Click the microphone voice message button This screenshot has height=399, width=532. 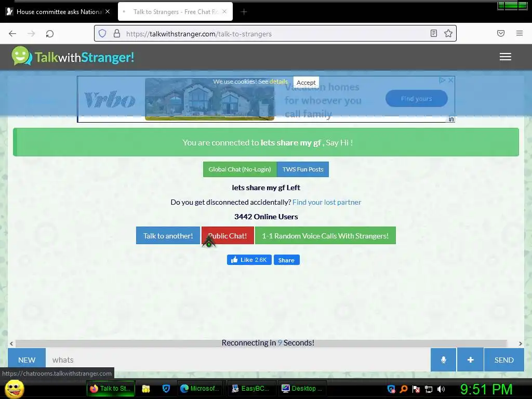coord(443,360)
